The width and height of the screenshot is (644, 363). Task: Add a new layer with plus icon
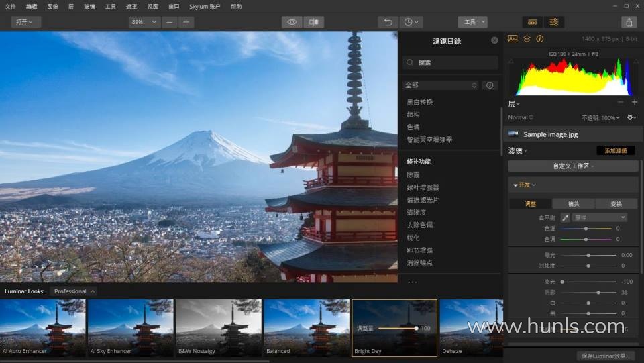pos(635,103)
